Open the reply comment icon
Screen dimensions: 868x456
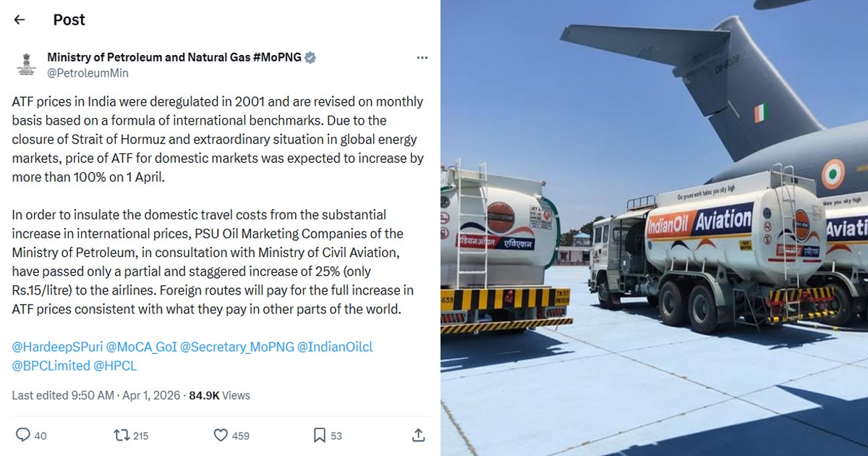23,435
